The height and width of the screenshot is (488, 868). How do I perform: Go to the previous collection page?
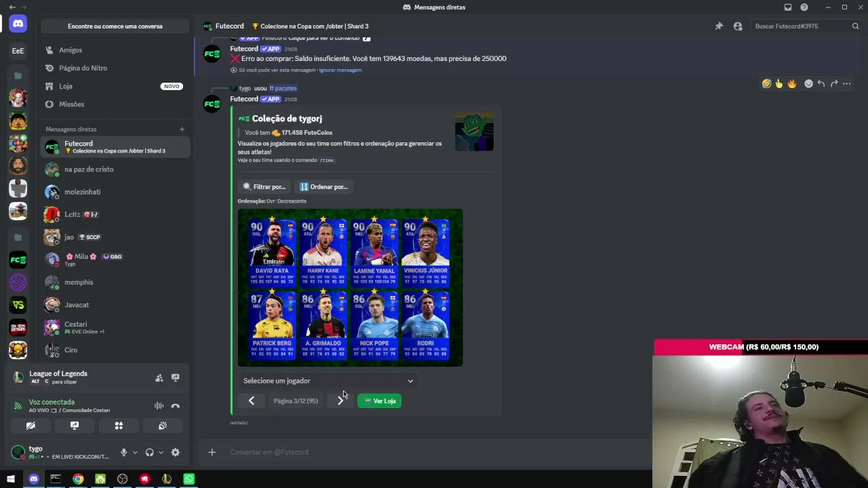tap(251, 401)
